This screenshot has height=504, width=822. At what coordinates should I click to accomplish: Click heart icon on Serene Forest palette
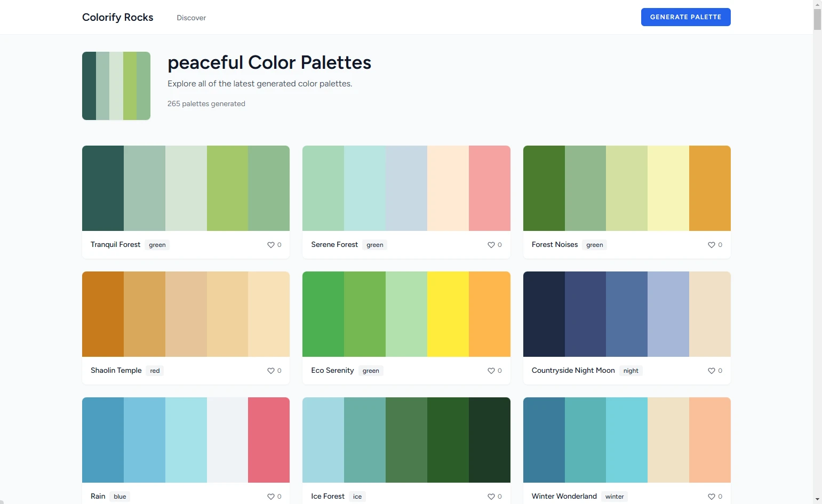click(x=491, y=245)
